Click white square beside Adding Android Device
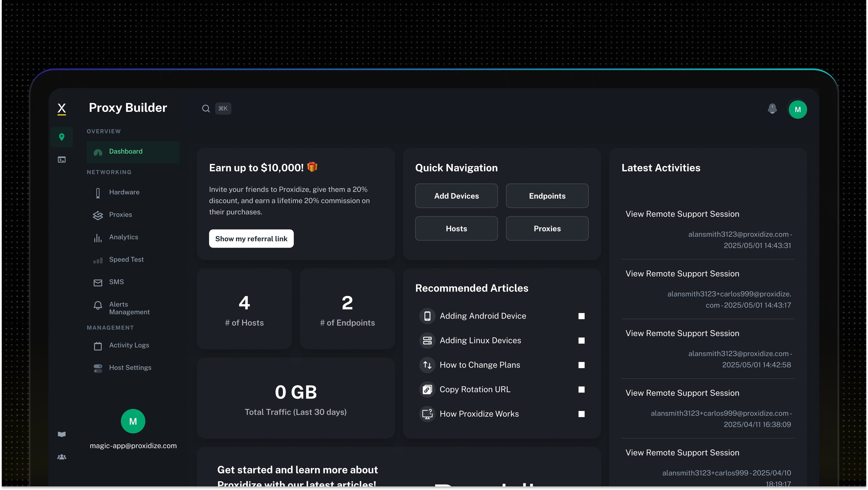The image size is (868, 490). 581,316
